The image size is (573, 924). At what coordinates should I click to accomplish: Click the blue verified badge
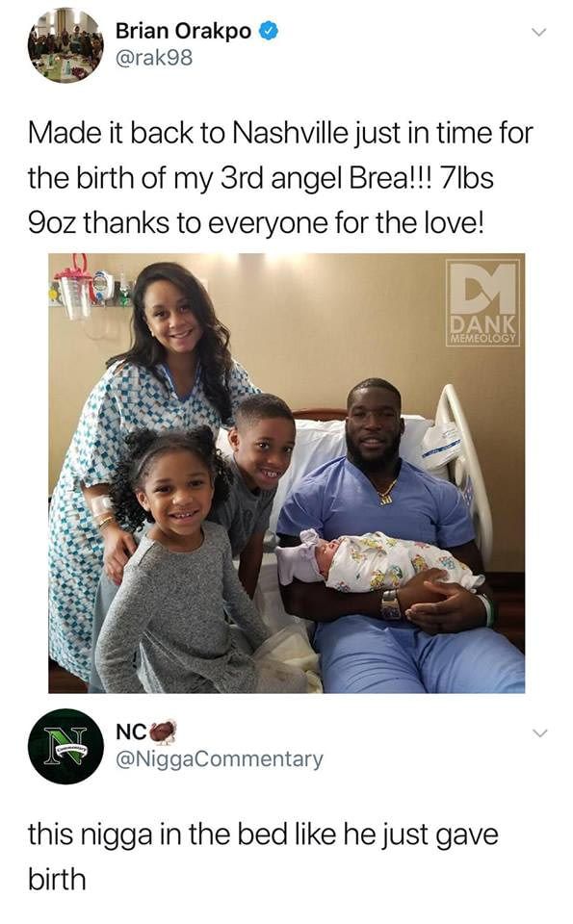[270, 30]
